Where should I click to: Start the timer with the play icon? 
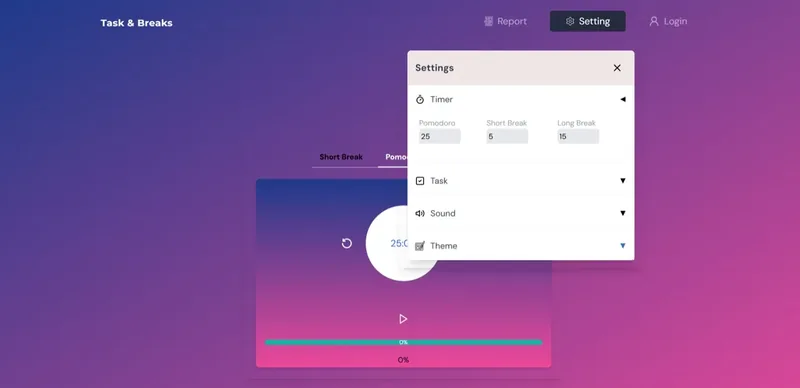(403, 319)
